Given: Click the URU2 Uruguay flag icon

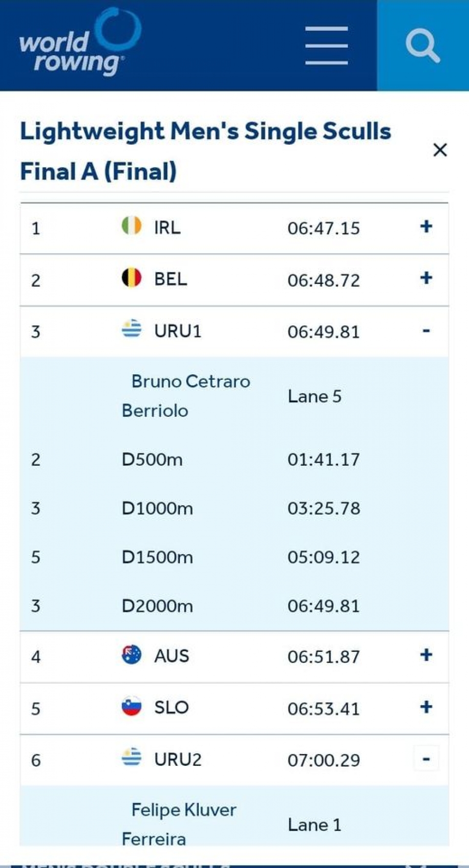Looking at the screenshot, I should pos(131,758).
